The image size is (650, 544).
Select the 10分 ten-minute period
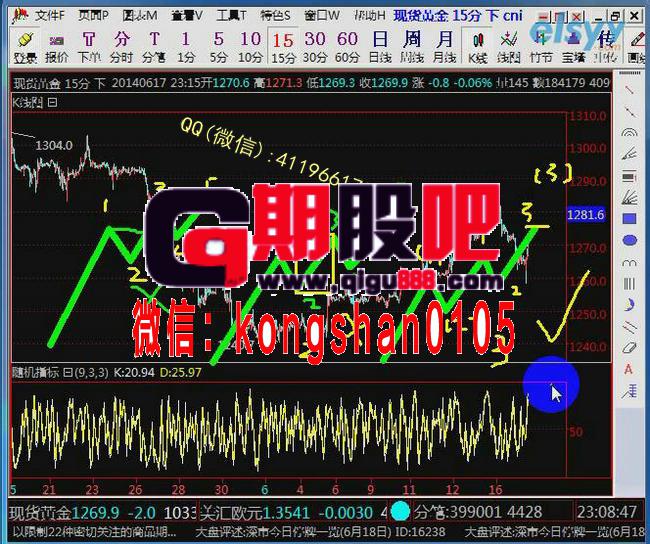pyautogui.click(x=250, y=48)
